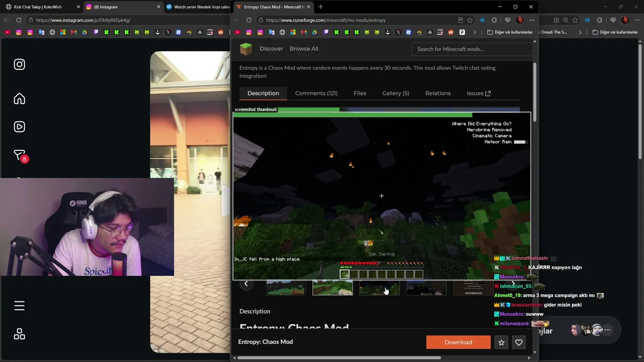Close the Kick Chat Takip tab
Screen dimensions: 644x362
(78, 7)
